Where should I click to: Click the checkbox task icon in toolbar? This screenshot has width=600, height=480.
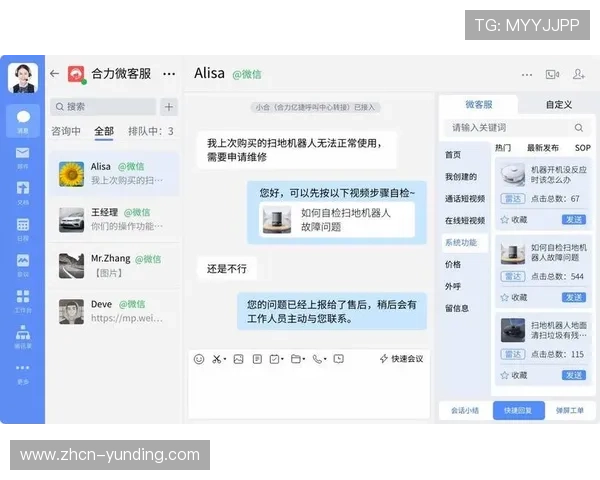pos(274,359)
